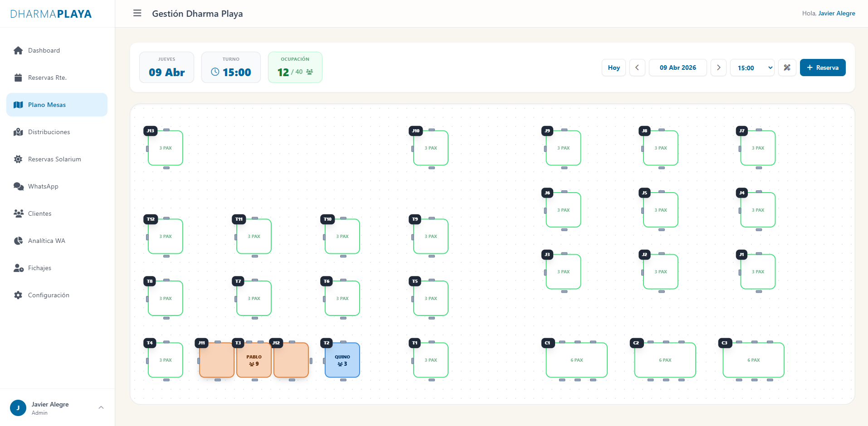The width and height of the screenshot is (868, 426).
Task: Click the Configuración gear icon
Action: 18,295
